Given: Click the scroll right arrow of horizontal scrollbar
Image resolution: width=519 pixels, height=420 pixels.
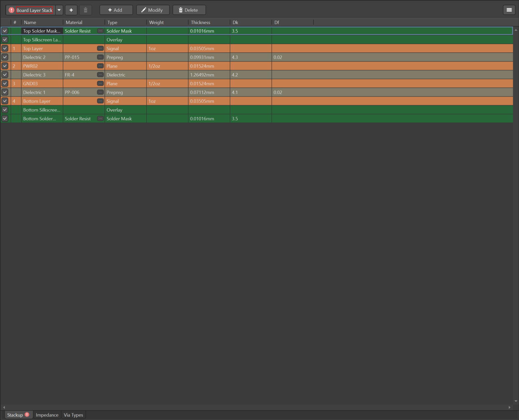Looking at the screenshot, I should (509, 407).
